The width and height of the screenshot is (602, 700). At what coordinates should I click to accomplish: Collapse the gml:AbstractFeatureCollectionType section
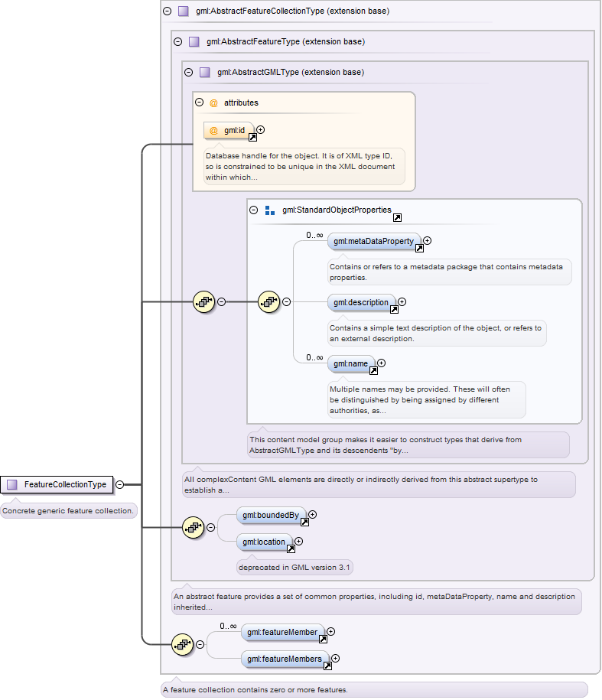pyautogui.click(x=168, y=11)
